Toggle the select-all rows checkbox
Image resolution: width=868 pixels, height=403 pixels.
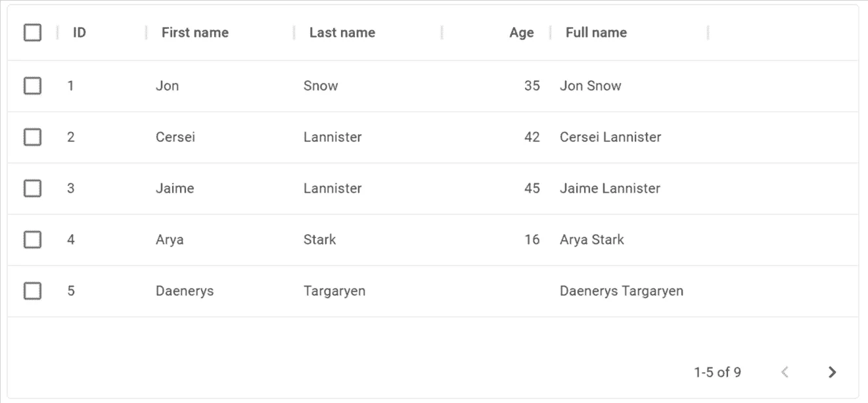(32, 32)
